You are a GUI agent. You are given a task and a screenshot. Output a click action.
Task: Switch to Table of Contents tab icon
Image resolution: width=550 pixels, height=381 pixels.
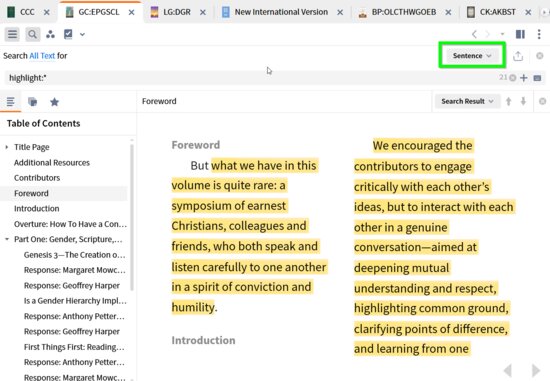[x=11, y=102]
